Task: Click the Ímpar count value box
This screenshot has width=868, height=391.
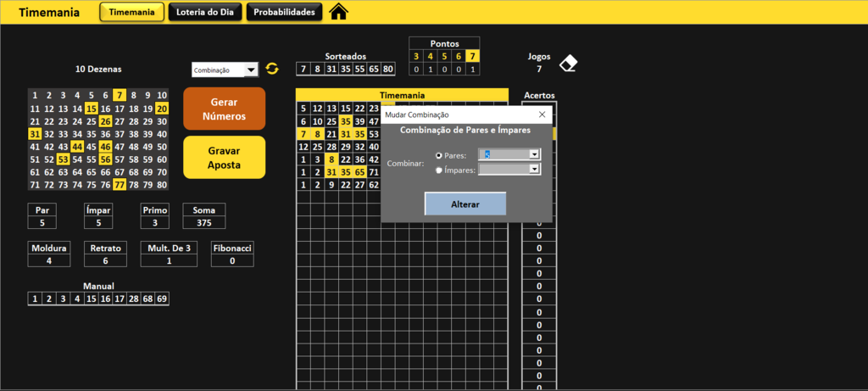Action: click(x=98, y=222)
